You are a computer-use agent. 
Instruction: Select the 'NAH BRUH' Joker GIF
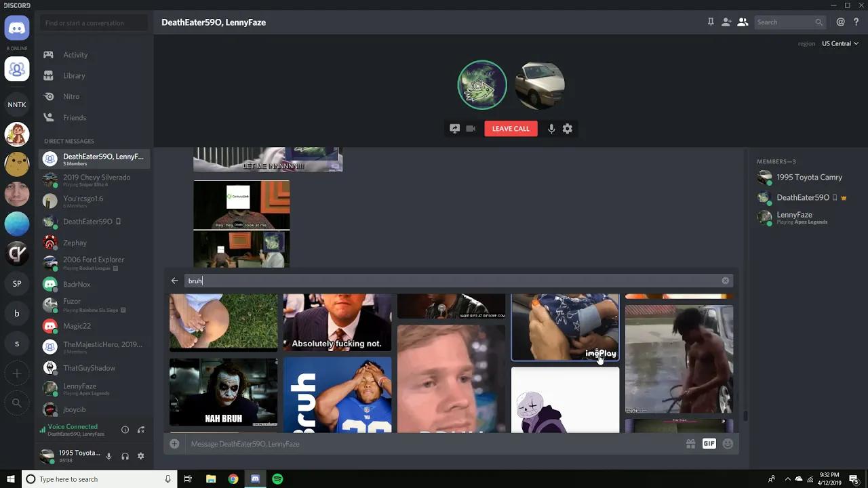[223, 393]
